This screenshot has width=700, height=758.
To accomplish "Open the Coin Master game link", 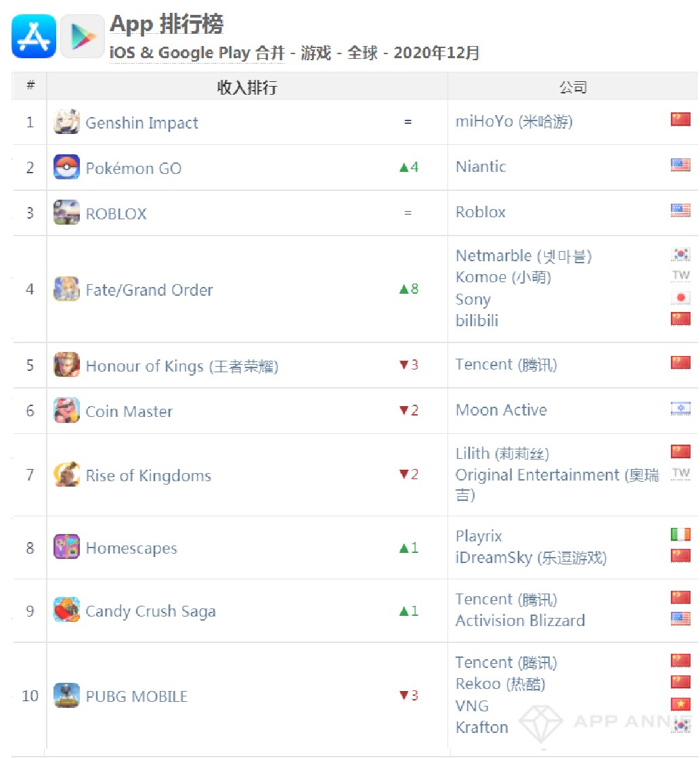I will [129, 411].
